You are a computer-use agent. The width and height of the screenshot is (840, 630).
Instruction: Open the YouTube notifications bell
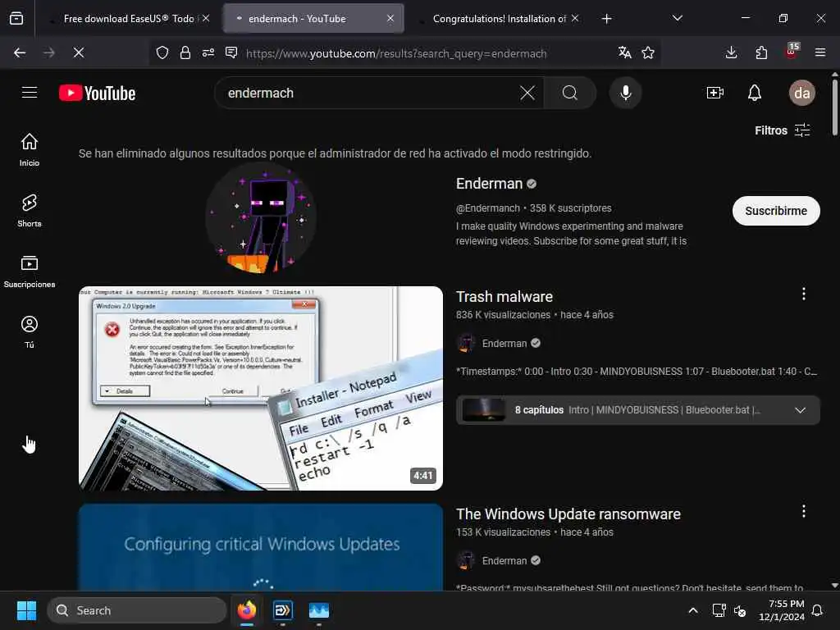pos(755,93)
